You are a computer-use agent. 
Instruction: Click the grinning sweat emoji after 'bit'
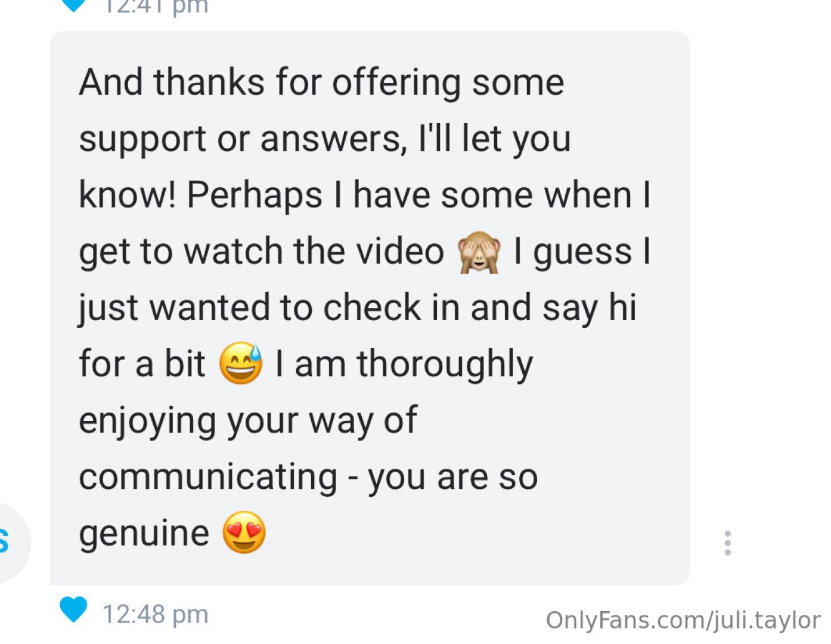click(x=241, y=363)
